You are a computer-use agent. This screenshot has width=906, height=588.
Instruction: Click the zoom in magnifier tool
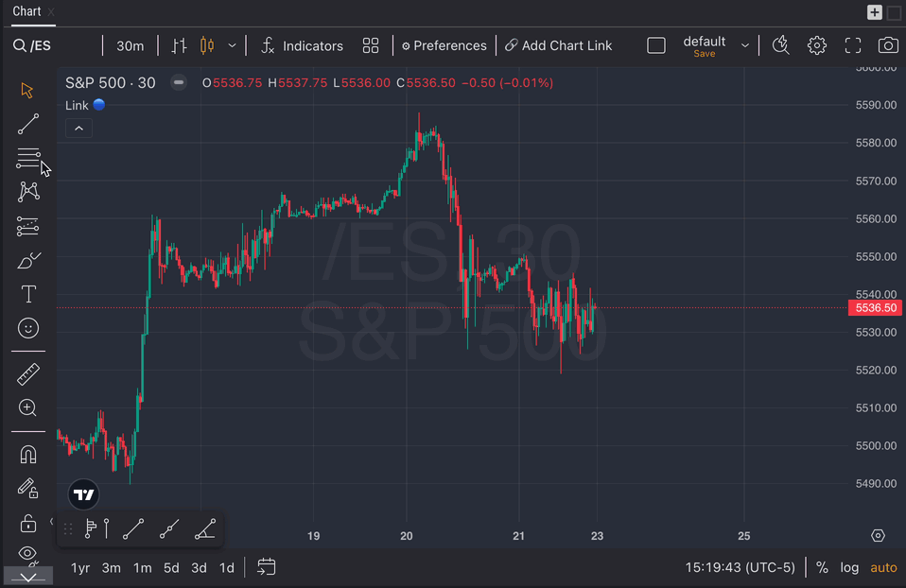coord(28,408)
